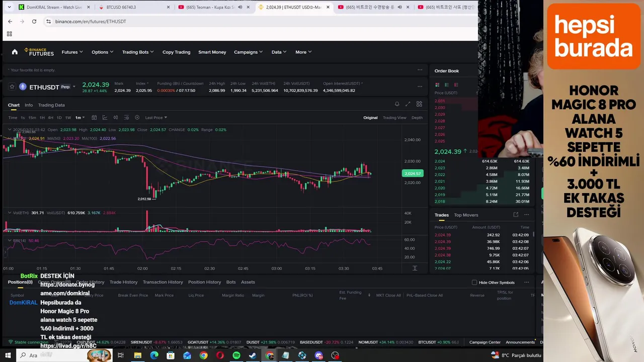Select the Trading View chart tab

point(394,118)
